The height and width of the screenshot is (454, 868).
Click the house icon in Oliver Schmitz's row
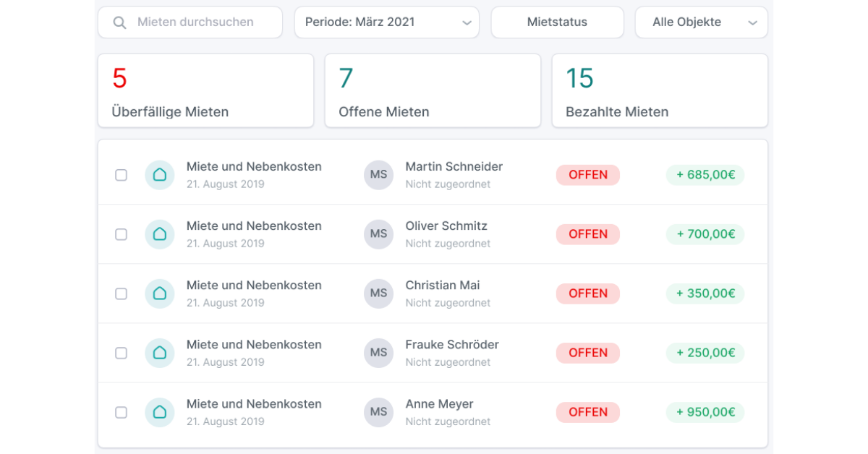[160, 234]
